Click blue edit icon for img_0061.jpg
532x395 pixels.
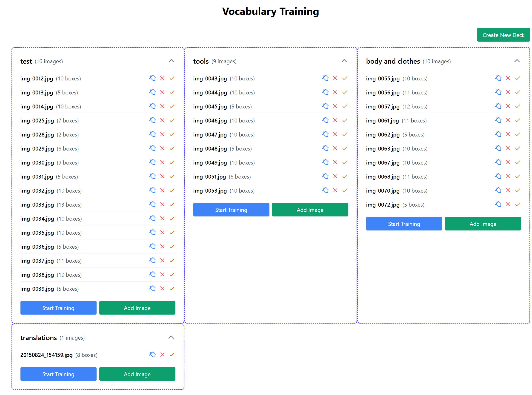498,120
